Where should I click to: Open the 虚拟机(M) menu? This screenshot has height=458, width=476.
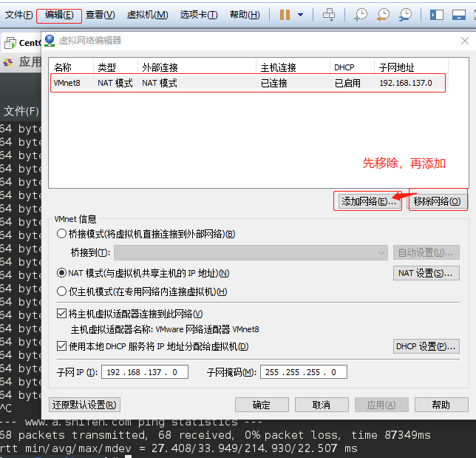coord(148,15)
